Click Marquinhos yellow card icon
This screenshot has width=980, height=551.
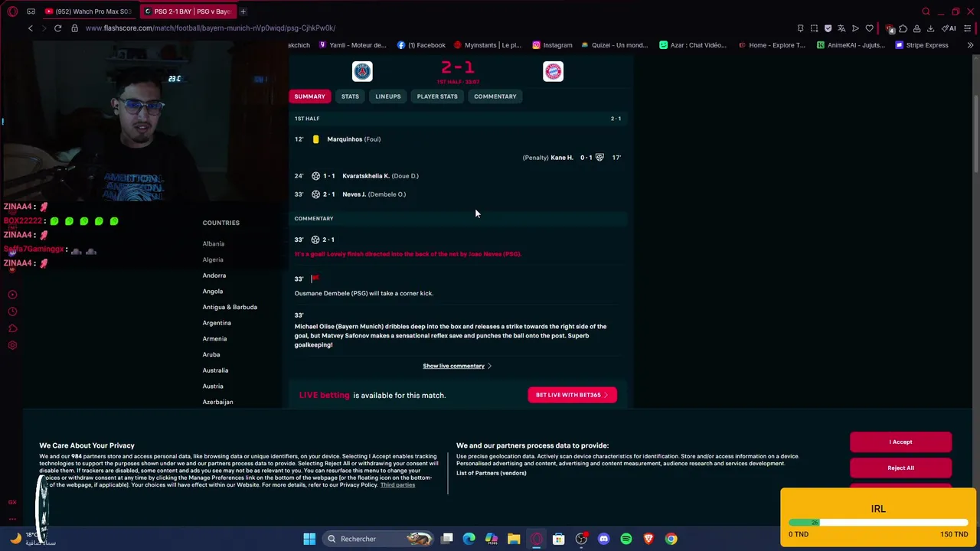(x=315, y=139)
